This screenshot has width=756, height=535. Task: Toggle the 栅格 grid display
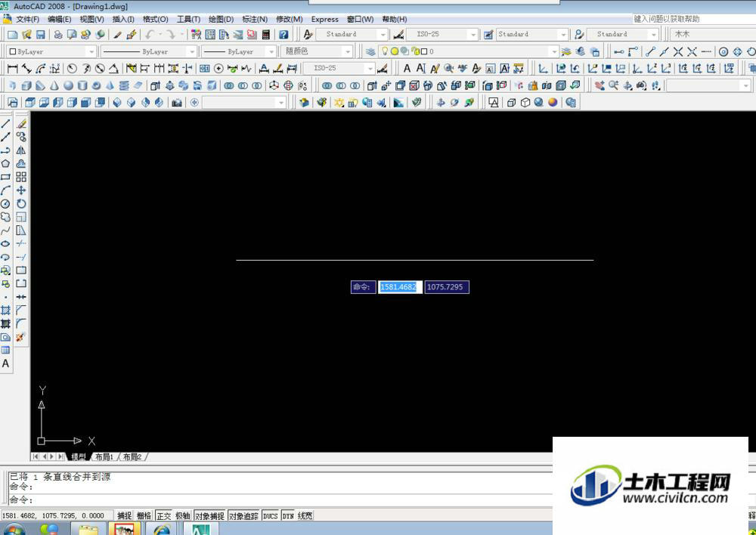[x=144, y=515]
